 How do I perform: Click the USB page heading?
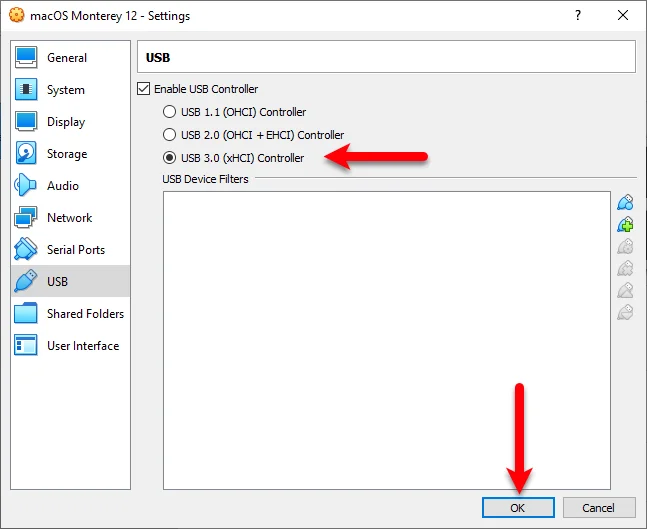[x=158, y=57]
